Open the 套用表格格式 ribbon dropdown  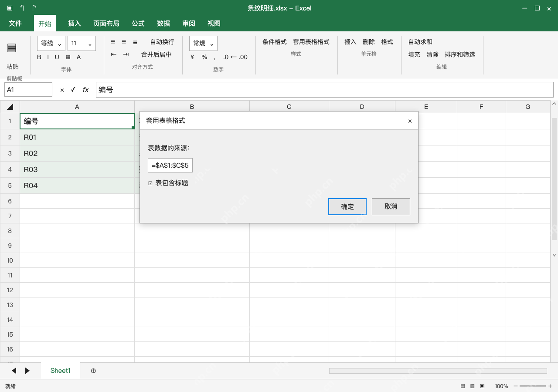311,42
